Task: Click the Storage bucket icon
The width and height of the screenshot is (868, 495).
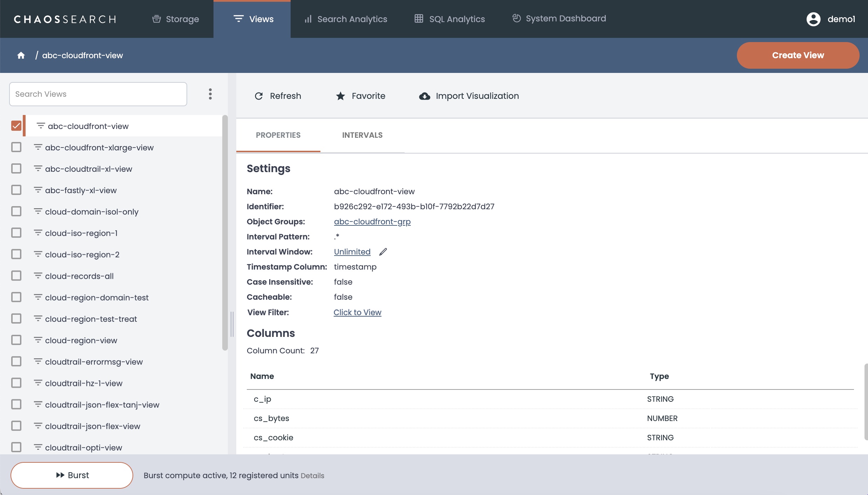Action: [x=156, y=19]
